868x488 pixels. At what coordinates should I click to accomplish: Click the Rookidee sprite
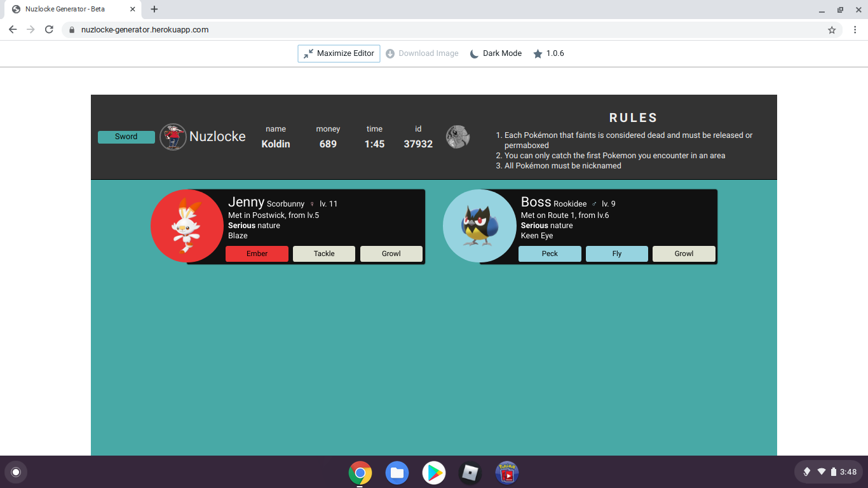[479, 226]
